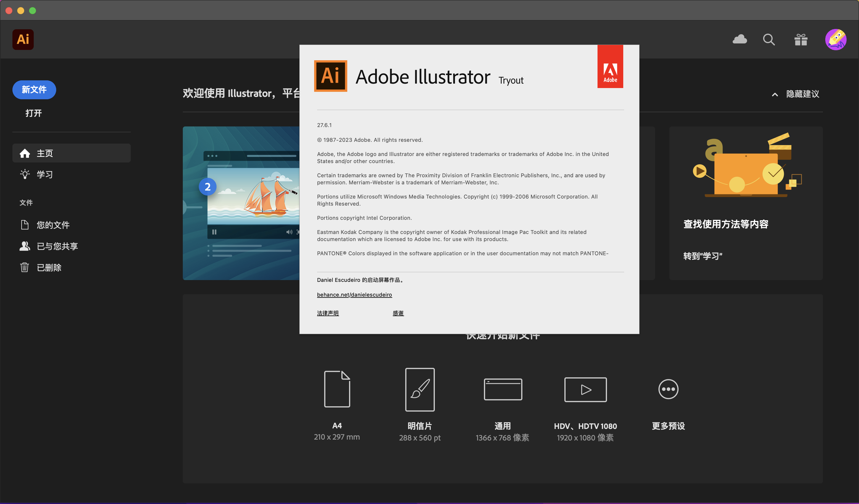859x504 pixels.
Task: Click the 打开 open button
Action: click(33, 113)
